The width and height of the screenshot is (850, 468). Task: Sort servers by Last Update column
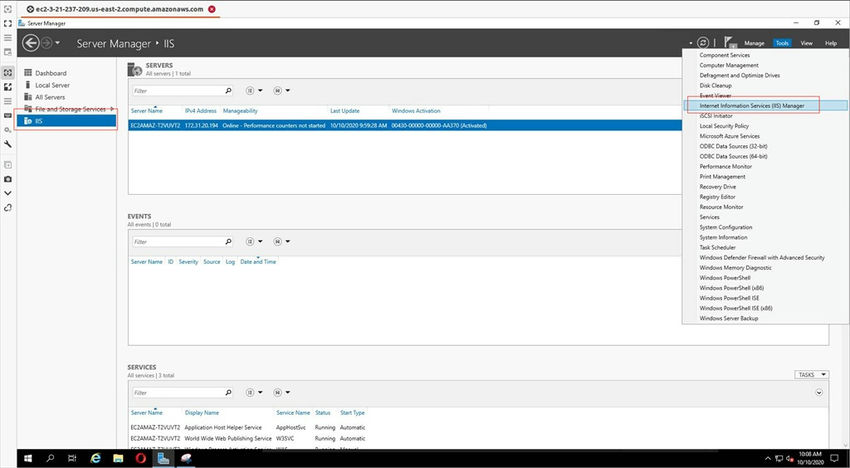point(345,111)
